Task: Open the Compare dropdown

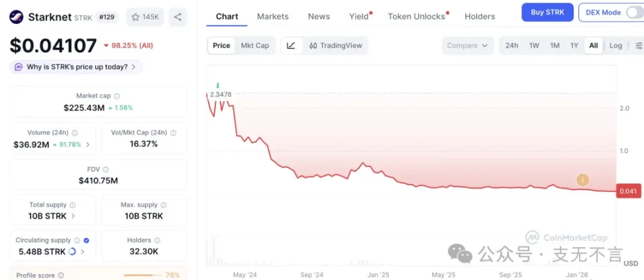Action: click(467, 46)
